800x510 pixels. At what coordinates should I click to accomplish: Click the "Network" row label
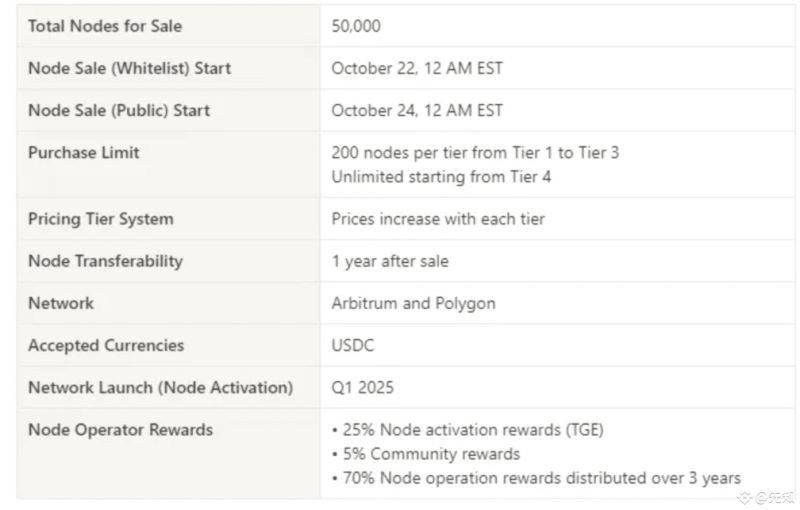click(x=61, y=303)
